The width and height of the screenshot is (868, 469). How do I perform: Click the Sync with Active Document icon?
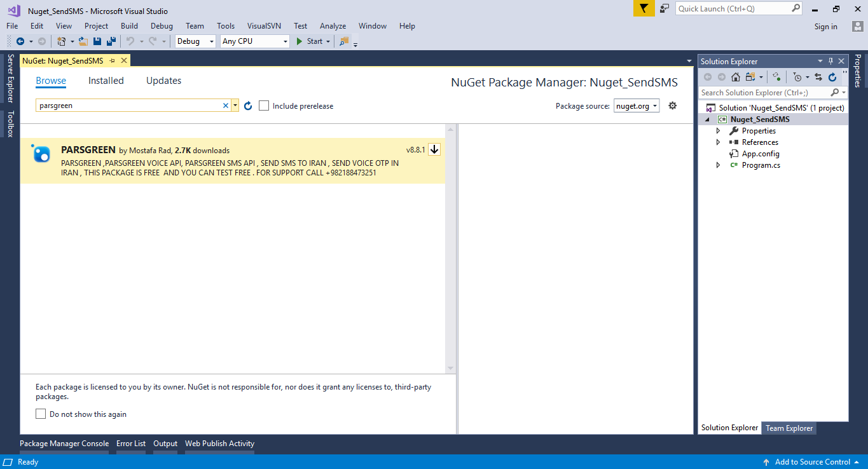[x=819, y=77]
